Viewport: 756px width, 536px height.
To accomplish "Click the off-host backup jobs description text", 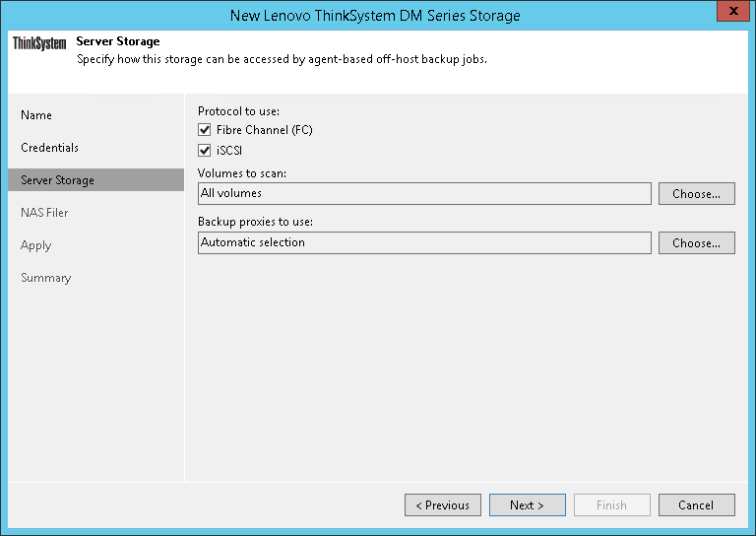I will pos(283,59).
